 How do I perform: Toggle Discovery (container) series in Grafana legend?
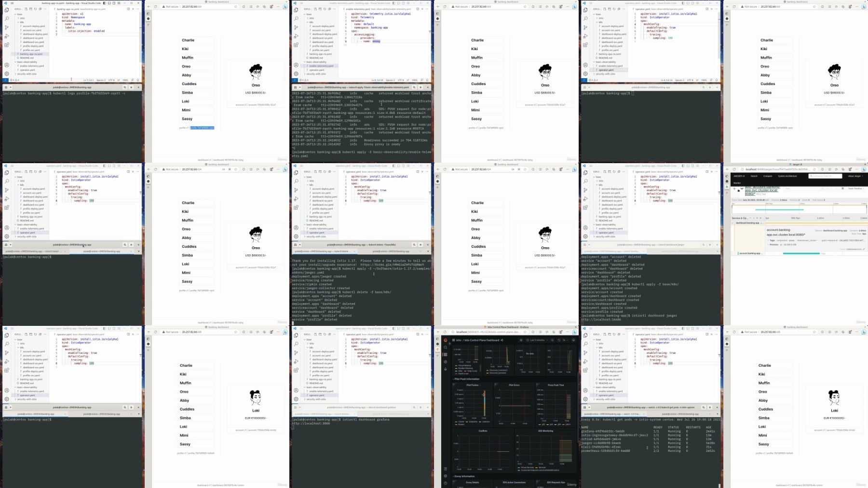click(497, 370)
